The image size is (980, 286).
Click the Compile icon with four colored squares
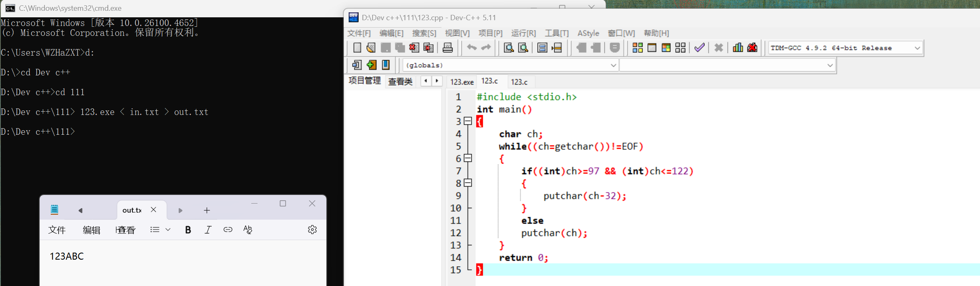point(638,48)
